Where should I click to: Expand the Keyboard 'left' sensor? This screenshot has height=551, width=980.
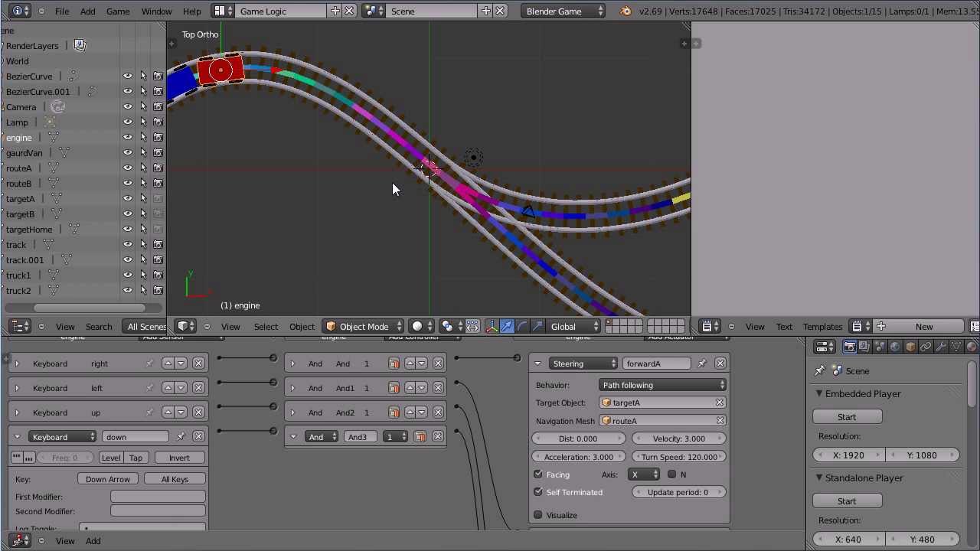[17, 388]
